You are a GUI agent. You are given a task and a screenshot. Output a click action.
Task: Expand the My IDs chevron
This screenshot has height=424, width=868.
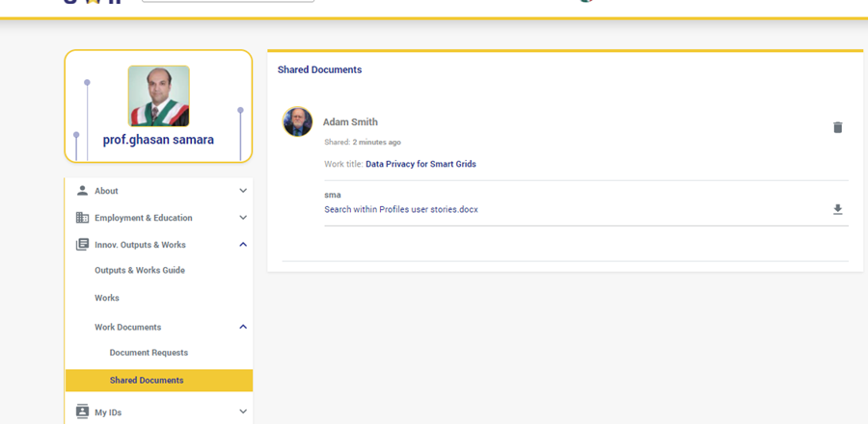tap(242, 411)
